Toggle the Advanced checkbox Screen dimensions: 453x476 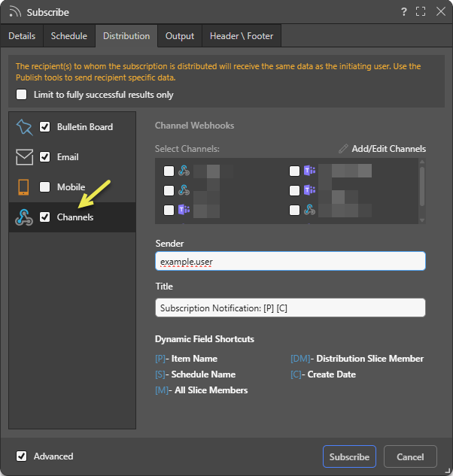click(21, 456)
